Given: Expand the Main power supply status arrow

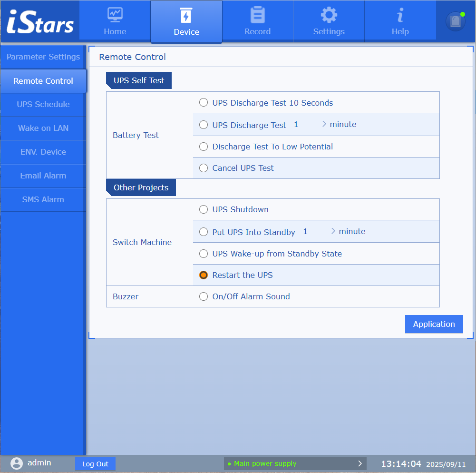Looking at the screenshot, I should (360, 463).
